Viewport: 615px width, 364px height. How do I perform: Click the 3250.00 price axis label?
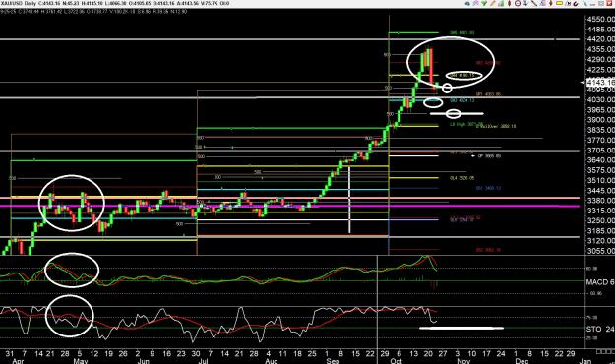(x=600, y=220)
